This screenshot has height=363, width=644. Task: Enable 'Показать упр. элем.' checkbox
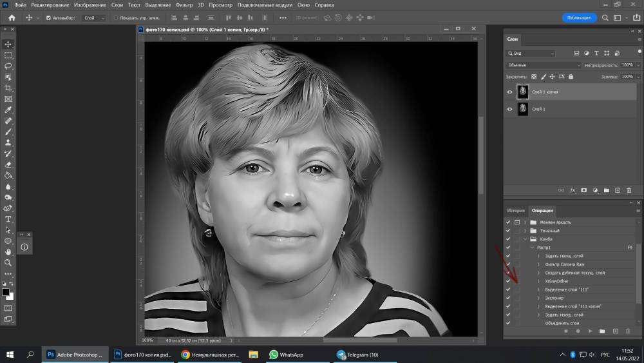click(116, 18)
